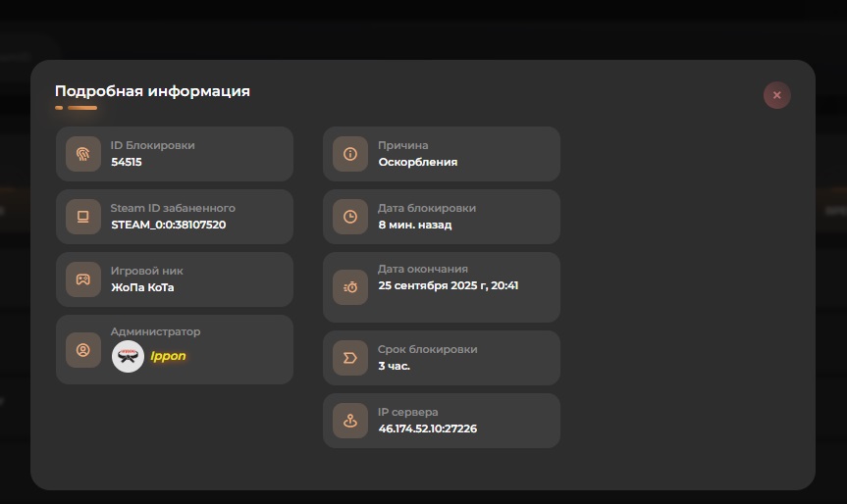Click the arrow icon beside Срок блокировки
Viewport: 847px width, 504px height.
[350, 358]
